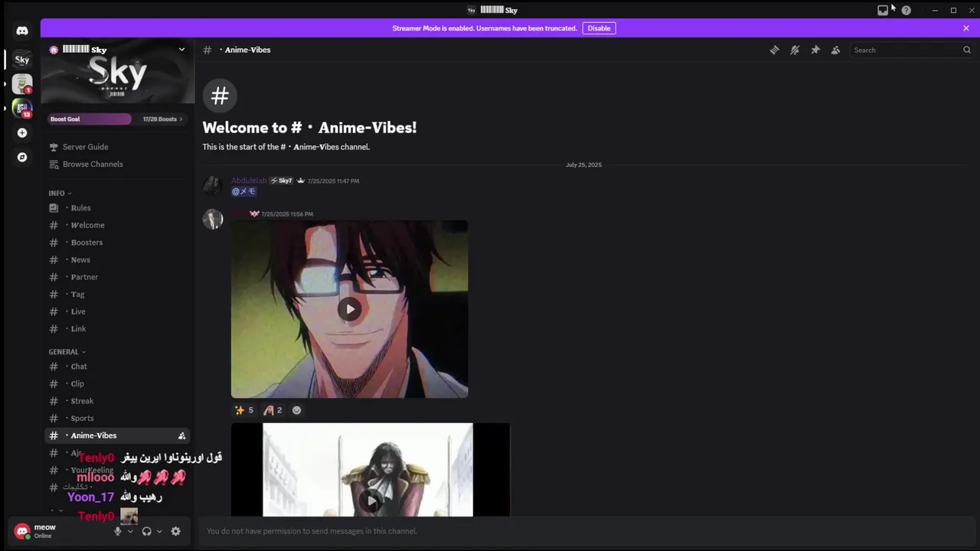Open the Live channel
Image resolution: width=980 pixels, height=551 pixels.
(117, 311)
